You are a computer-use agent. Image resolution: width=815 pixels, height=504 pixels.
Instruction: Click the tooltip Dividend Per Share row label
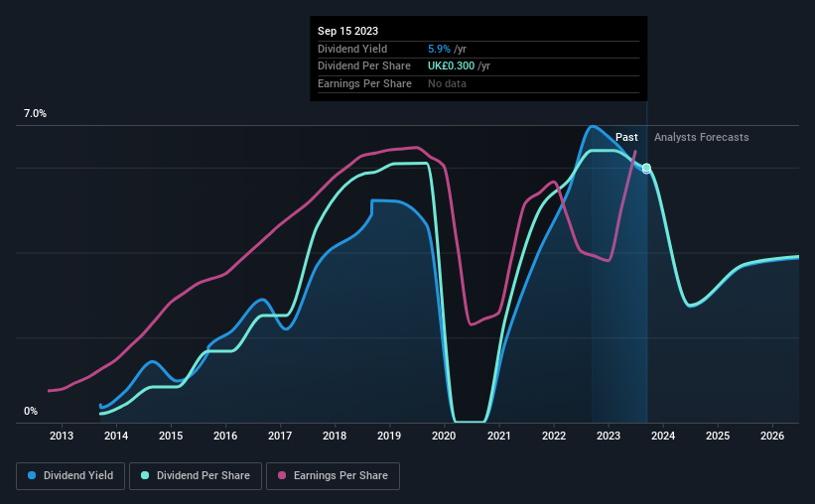coord(364,66)
